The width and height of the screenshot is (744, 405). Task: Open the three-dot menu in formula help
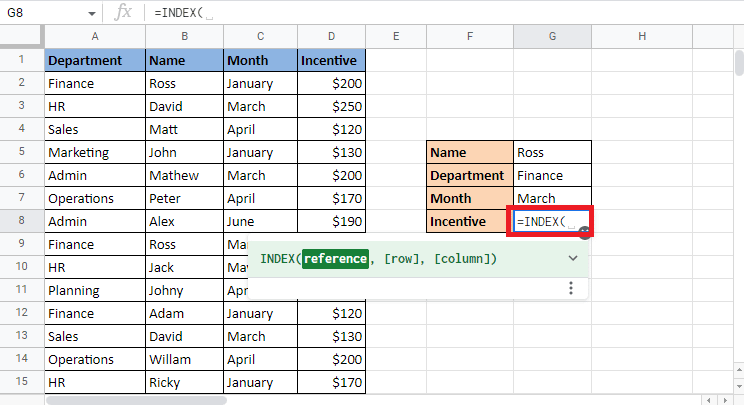click(571, 288)
